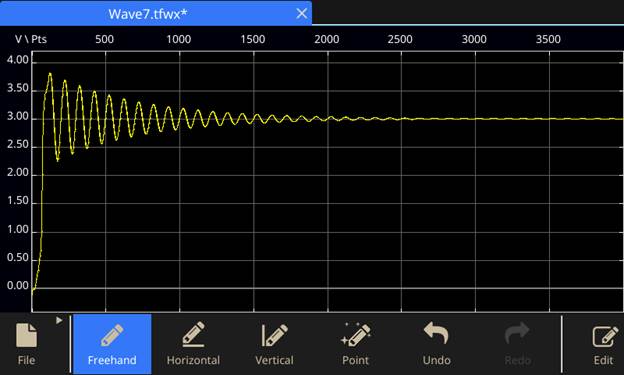Click the 500 points axis label
Image resolution: width=624 pixels, height=375 pixels.
(104, 39)
